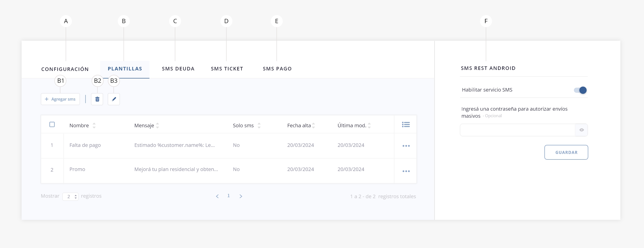Open the table column list icon
644x248 pixels.
(406, 125)
